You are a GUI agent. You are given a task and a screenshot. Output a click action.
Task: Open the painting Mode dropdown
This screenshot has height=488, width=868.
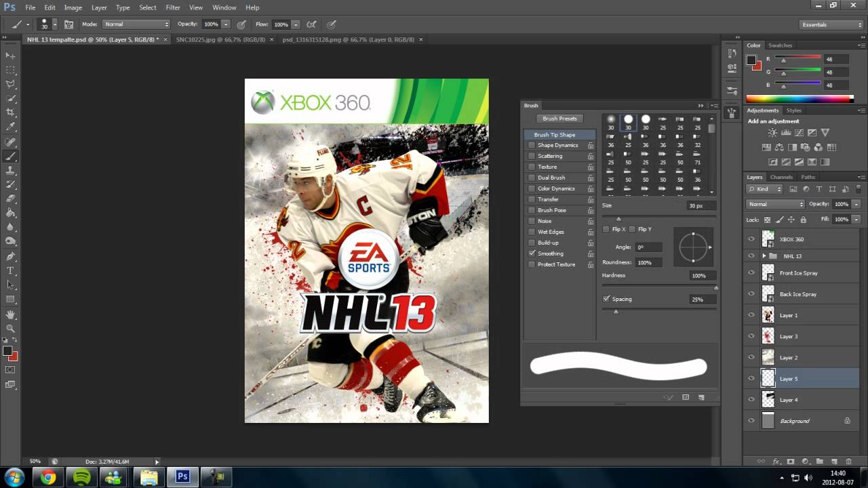(136, 24)
